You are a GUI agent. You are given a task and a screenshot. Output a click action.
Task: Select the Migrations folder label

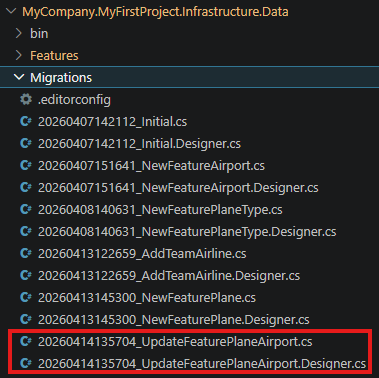pyautogui.click(x=61, y=78)
